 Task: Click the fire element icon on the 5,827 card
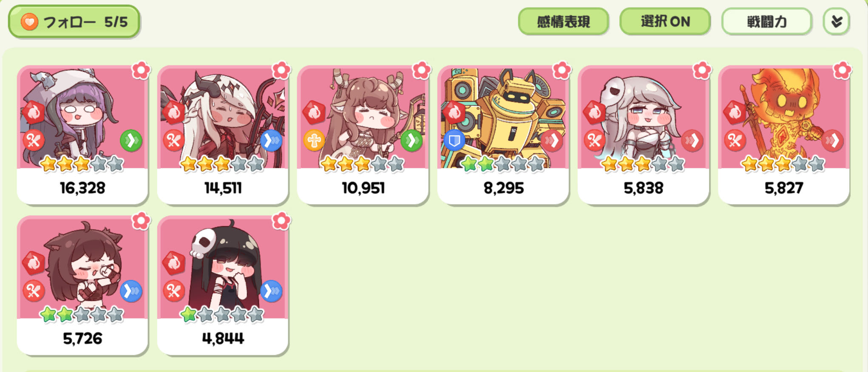[x=735, y=113]
